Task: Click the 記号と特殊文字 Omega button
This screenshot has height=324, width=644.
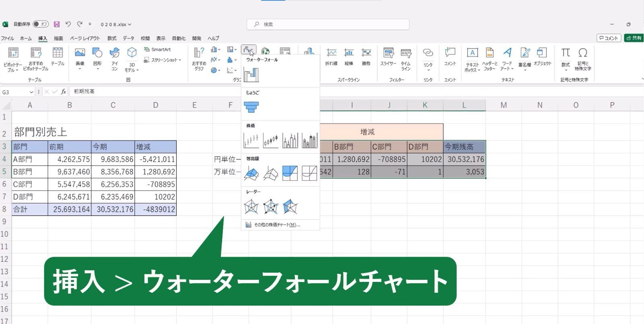Action: [x=583, y=59]
